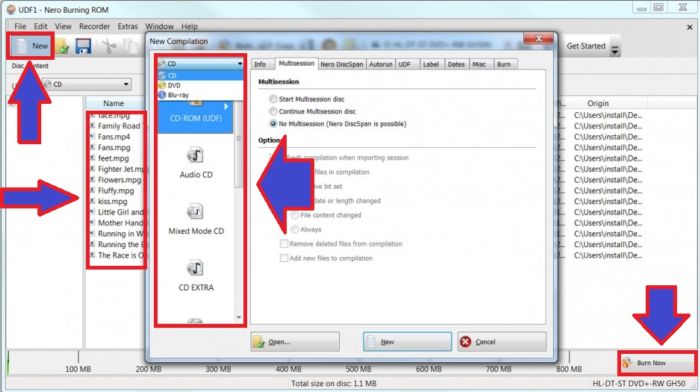Viewport: 700px width, 392px height.
Task: Click the New compilation toolbar icon
Action: pyautogui.click(x=30, y=46)
